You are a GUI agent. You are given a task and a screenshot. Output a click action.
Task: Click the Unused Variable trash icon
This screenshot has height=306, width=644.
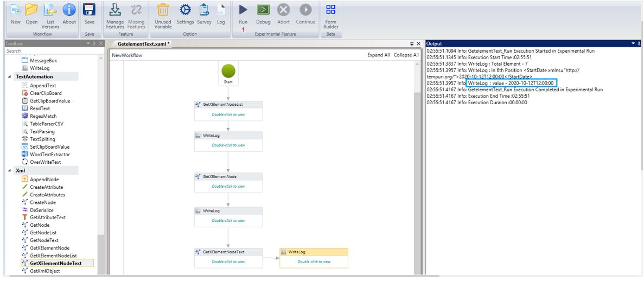pos(163,10)
